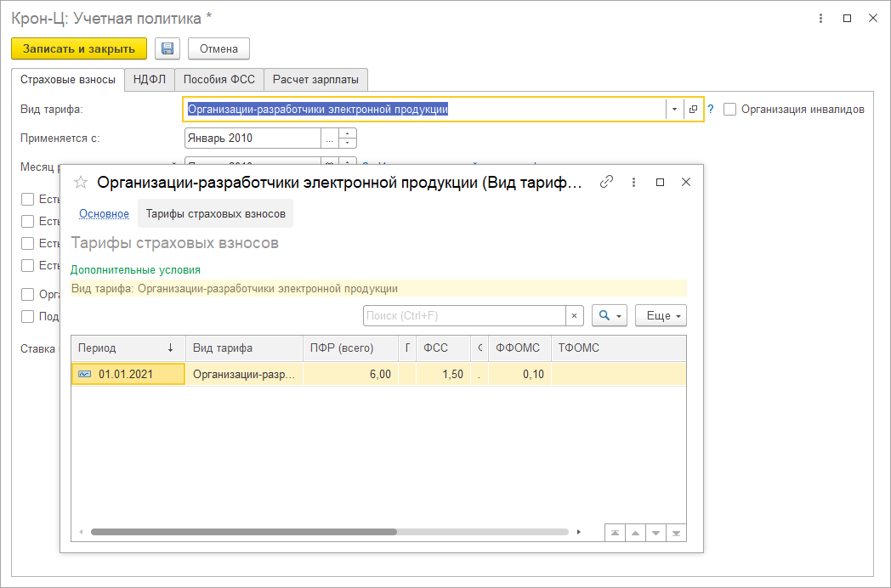Move up one row in table

click(x=635, y=533)
